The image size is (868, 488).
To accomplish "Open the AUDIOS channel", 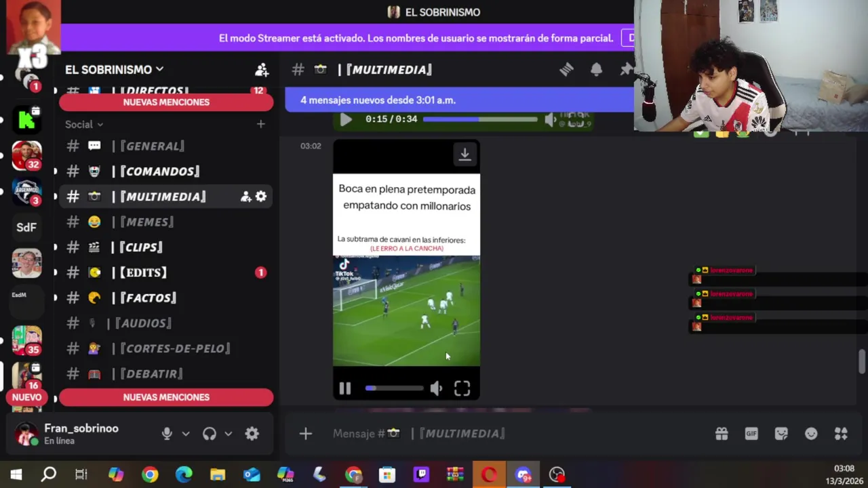I will pyautogui.click(x=166, y=323).
